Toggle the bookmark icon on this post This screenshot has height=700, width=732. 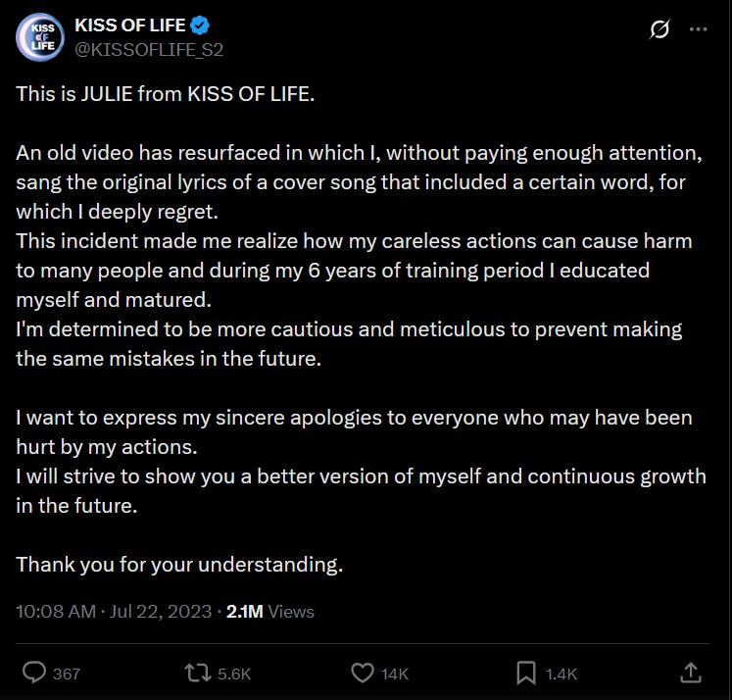click(526, 673)
